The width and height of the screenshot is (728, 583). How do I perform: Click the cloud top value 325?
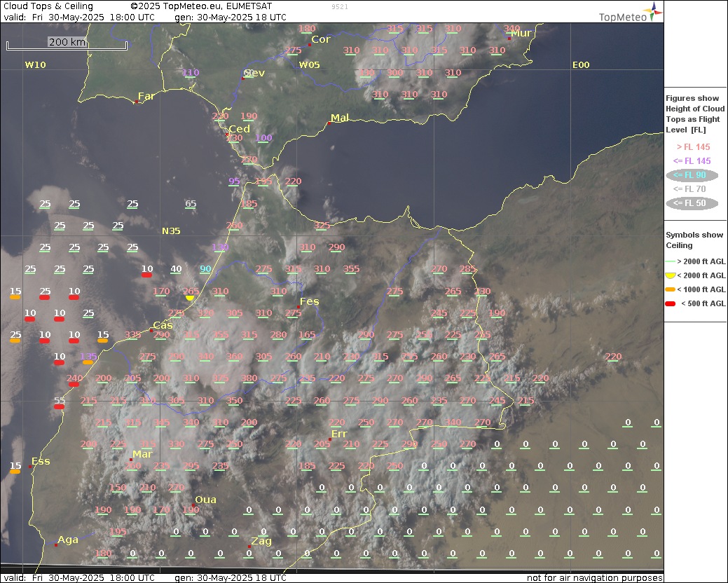322,226
